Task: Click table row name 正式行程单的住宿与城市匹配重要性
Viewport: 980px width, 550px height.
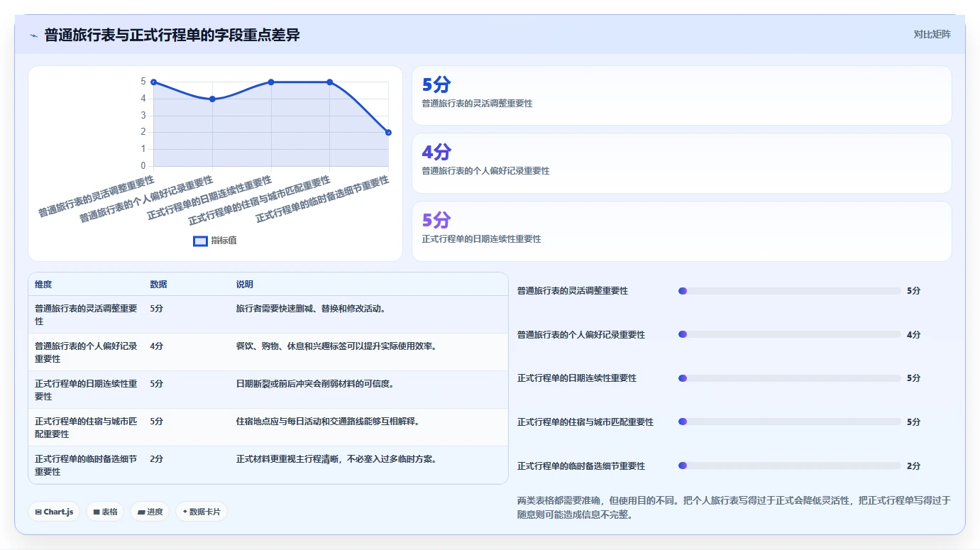Action: coord(86,428)
